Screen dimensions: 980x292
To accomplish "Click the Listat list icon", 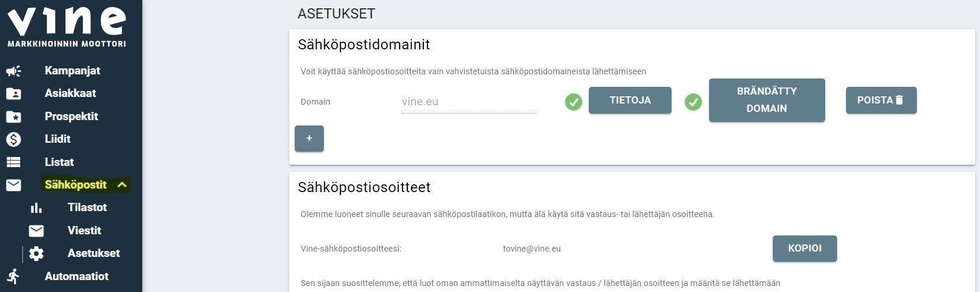I will [14, 162].
